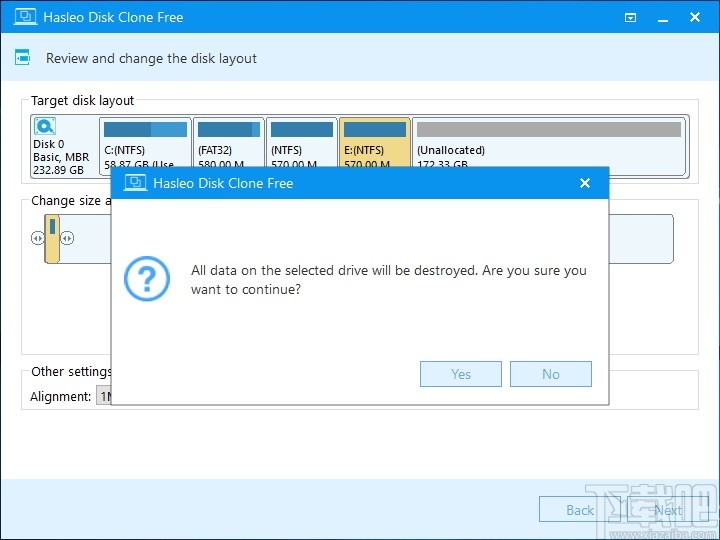This screenshot has width=720, height=540.
Task: Select the E:(NTFS) highlighted partition
Action: click(x=375, y=144)
